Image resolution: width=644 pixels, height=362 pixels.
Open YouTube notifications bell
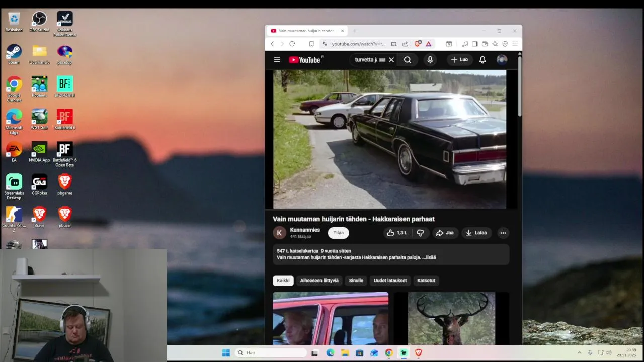click(482, 60)
